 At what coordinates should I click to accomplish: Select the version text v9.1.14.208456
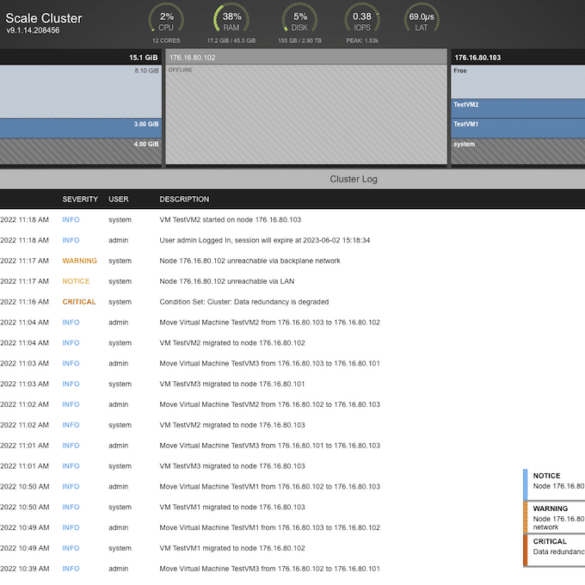click(33, 30)
